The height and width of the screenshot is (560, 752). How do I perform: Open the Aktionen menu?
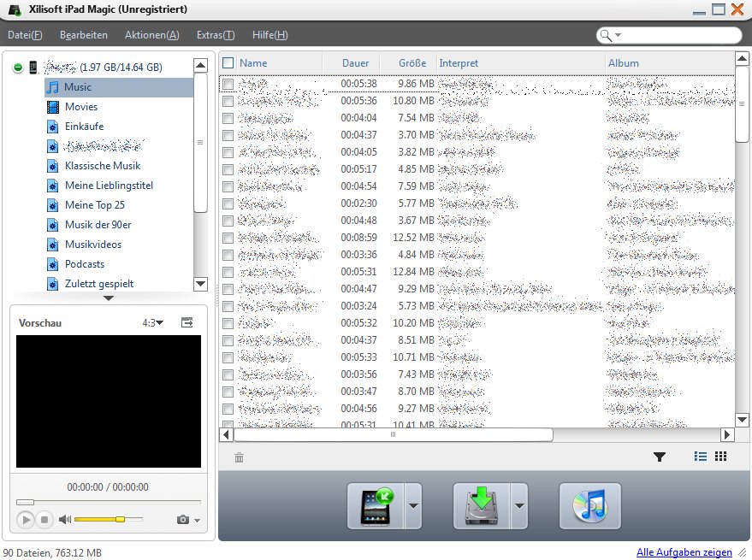151,35
